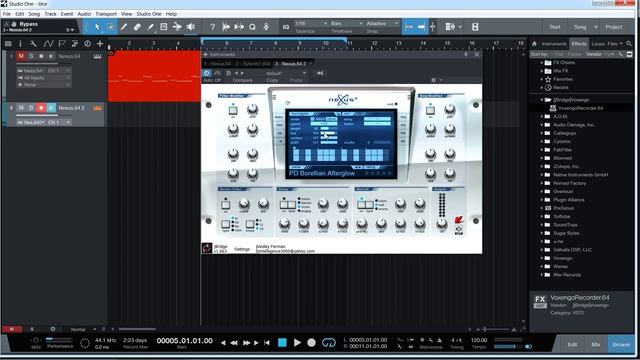Toggle the loop button in transport
Viewport: 640px width, 360px height.
click(329, 343)
